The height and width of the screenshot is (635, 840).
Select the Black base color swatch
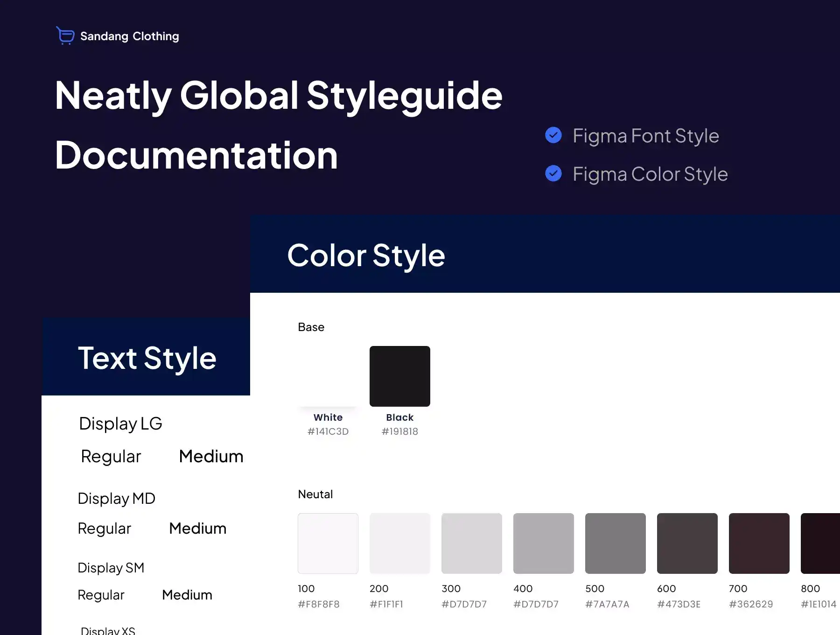point(399,376)
